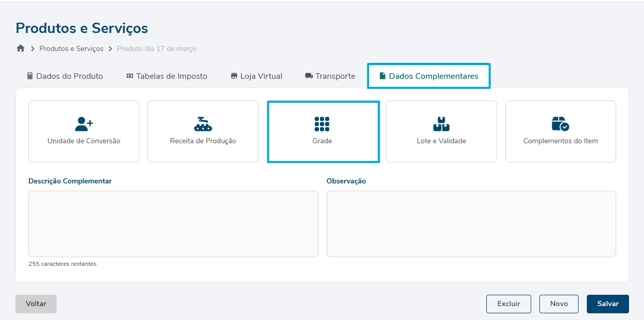The image size is (644, 320).
Task: Open the Receita de Produção conveyor icon
Action: click(203, 124)
